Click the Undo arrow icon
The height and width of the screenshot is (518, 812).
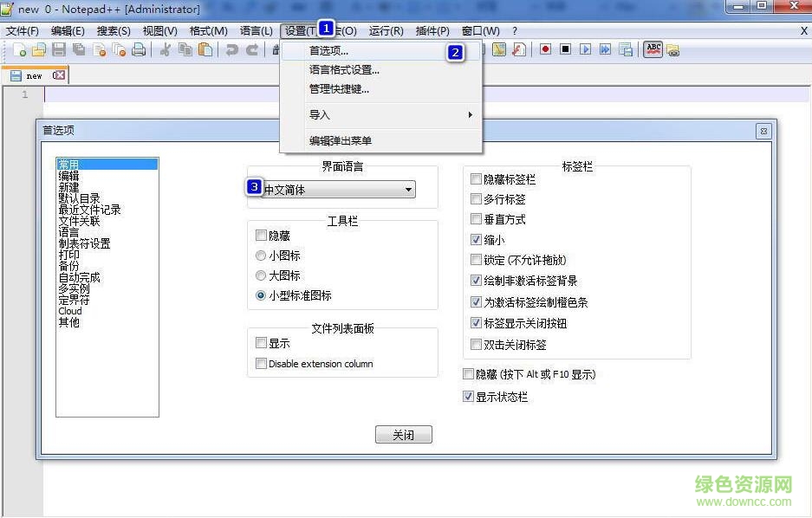click(x=231, y=50)
